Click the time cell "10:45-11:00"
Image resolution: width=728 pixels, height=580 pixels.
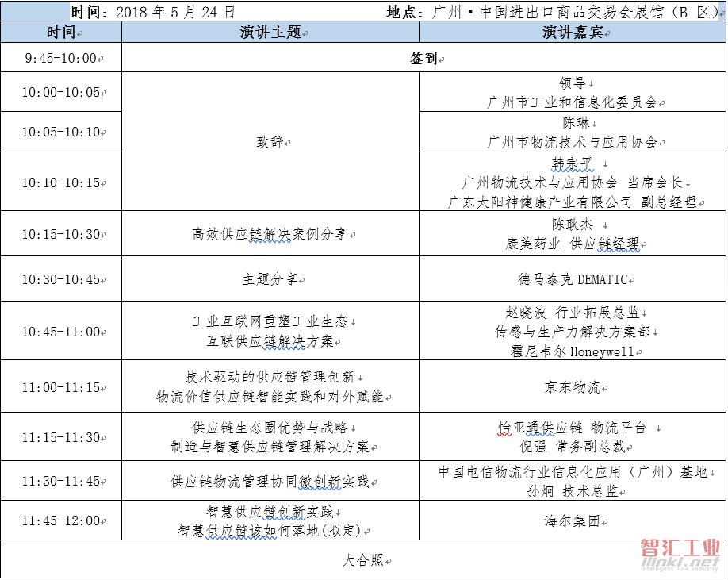(x=61, y=332)
